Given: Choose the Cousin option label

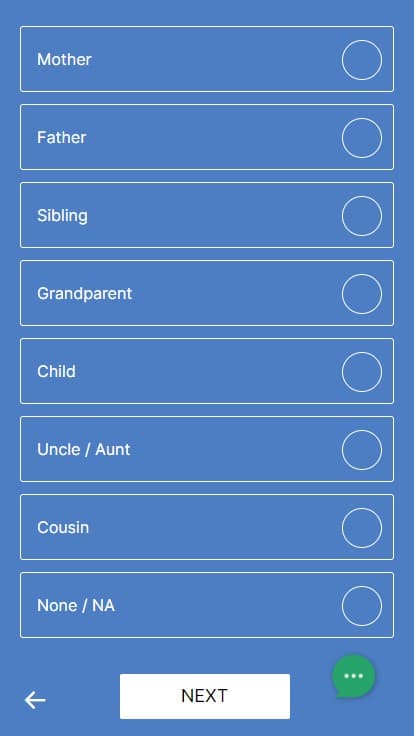Looking at the screenshot, I should coord(63,527).
